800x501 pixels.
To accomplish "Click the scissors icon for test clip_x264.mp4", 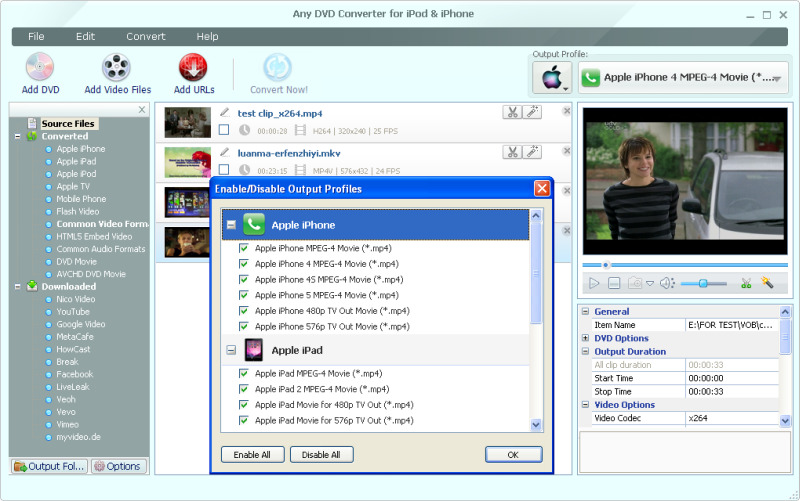I will pyautogui.click(x=512, y=112).
